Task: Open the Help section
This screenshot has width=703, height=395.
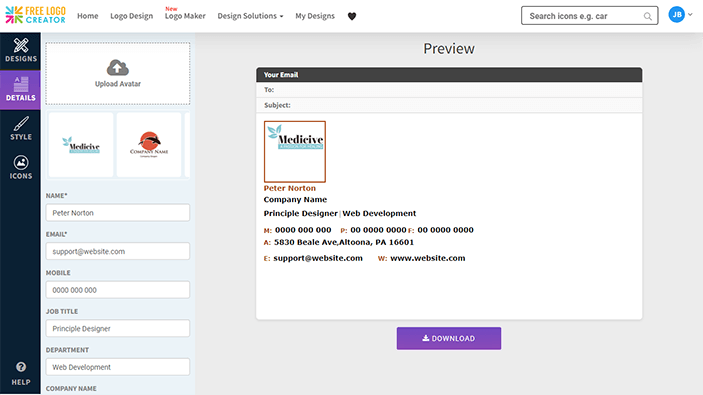Action: pos(21,373)
